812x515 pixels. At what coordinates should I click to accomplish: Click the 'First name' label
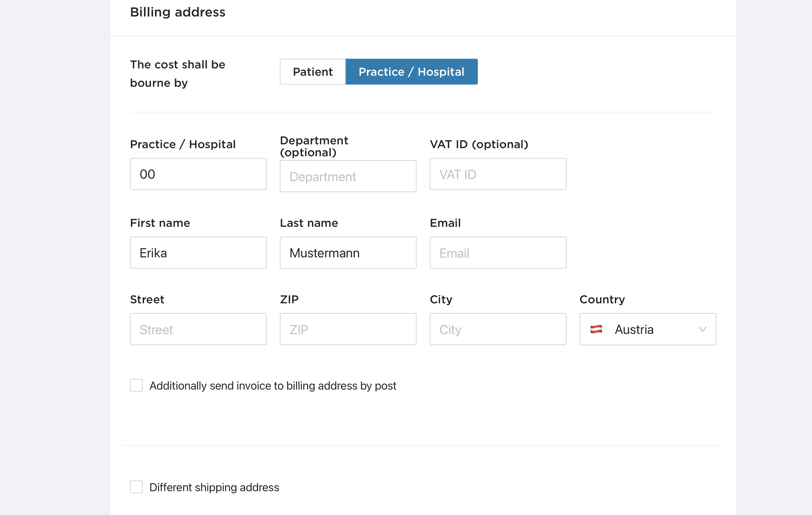click(160, 223)
